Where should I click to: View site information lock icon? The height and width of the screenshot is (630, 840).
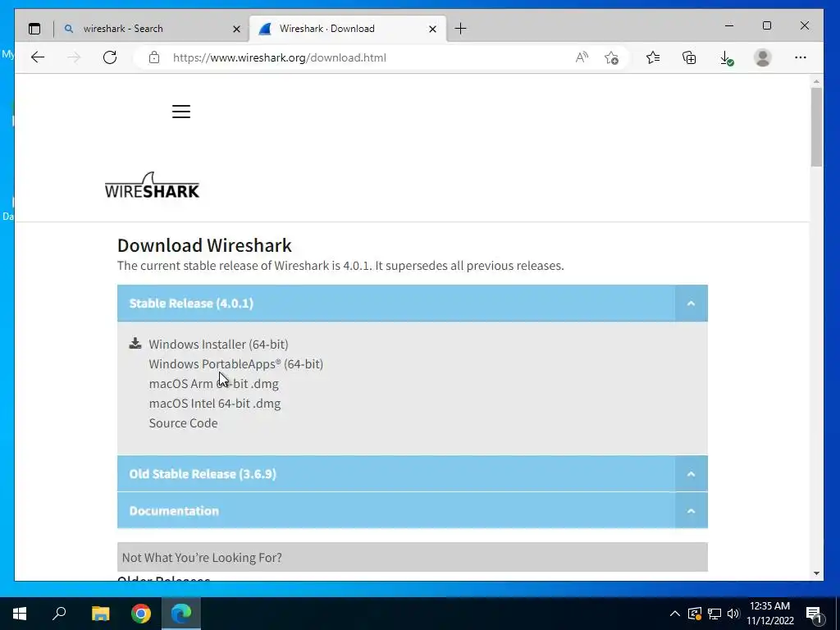tap(154, 57)
